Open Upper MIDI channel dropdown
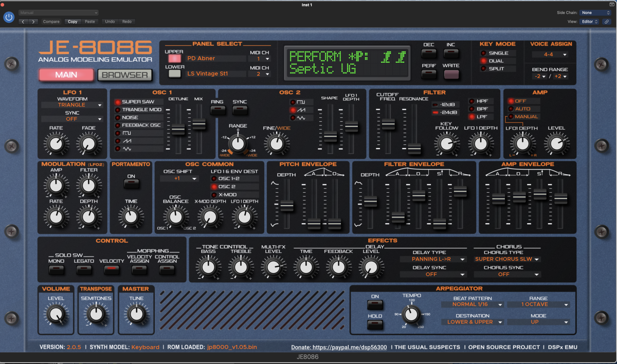 pos(259,59)
